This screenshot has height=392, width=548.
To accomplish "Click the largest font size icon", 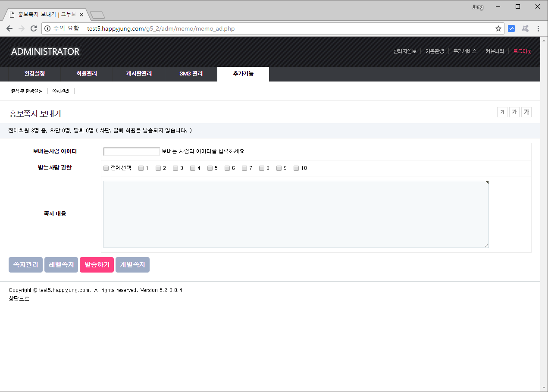I will click(x=526, y=112).
